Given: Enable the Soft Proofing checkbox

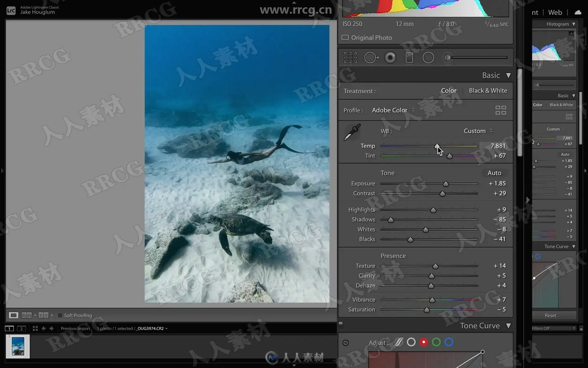Looking at the screenshot, I should pyautogui.click(x=60, y=315).
